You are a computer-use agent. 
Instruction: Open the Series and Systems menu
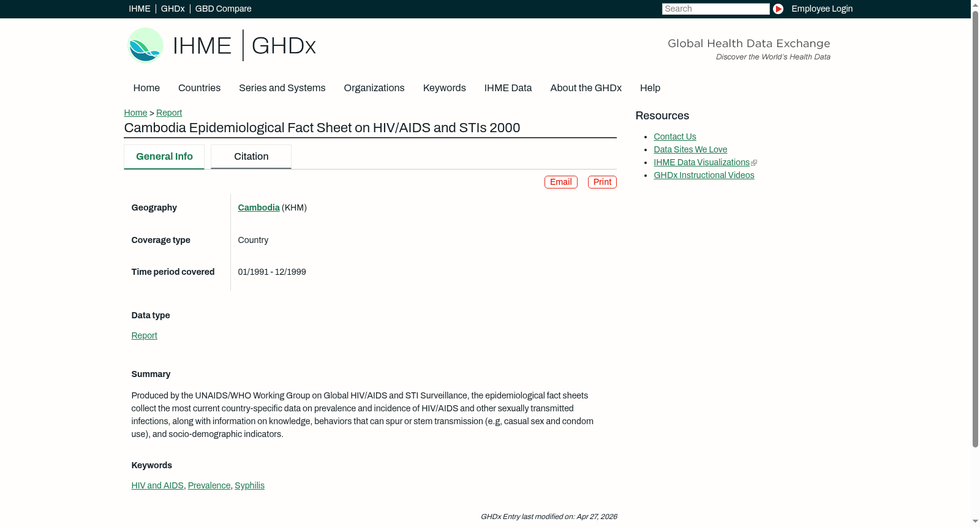282,88
